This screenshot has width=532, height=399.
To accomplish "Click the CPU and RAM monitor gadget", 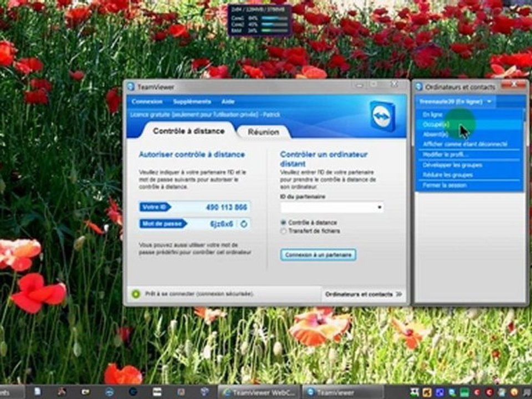I will (259, 20).
